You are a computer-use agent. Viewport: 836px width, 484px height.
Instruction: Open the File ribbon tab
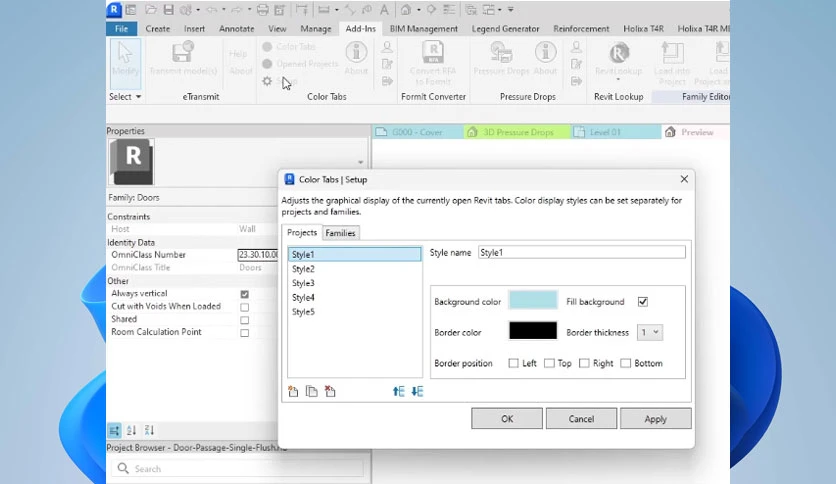(x=122, y=29)
